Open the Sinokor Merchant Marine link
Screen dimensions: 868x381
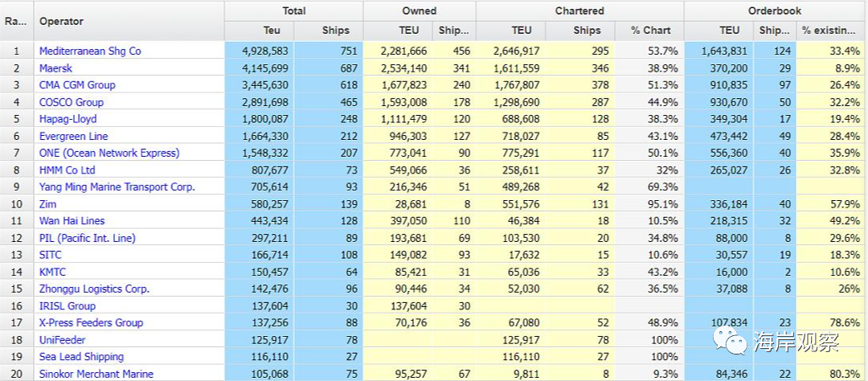click(x=96, y=375)
